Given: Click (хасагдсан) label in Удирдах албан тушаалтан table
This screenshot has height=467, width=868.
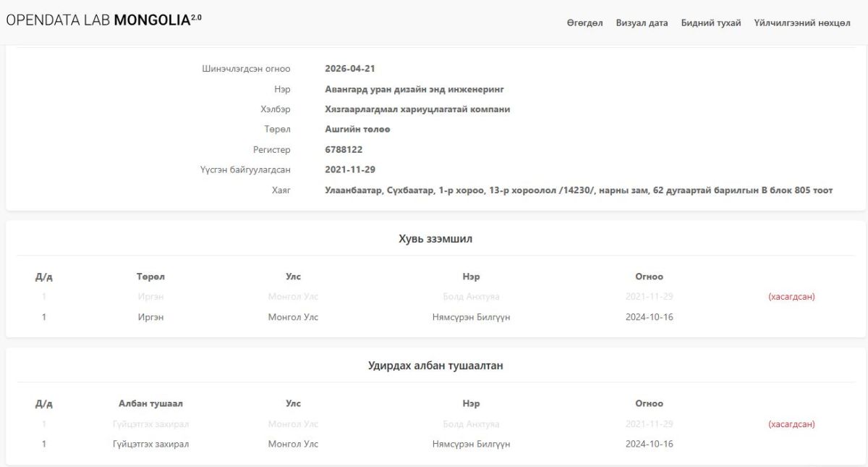Looking at the screenshot, I should tap(791, 424).
